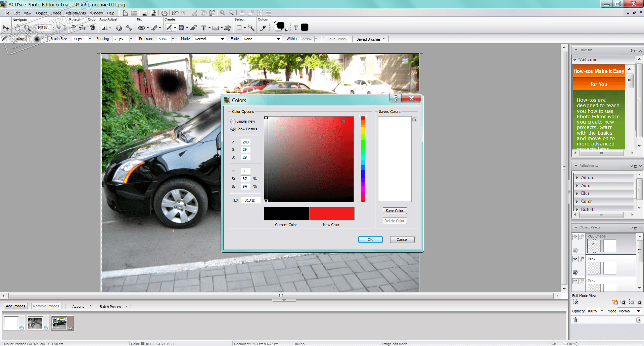The width and height of the screenshot is (644, 346).
Task: Open the Actions button in image basket
Action: pyautogui.click(x=81, y=306)
